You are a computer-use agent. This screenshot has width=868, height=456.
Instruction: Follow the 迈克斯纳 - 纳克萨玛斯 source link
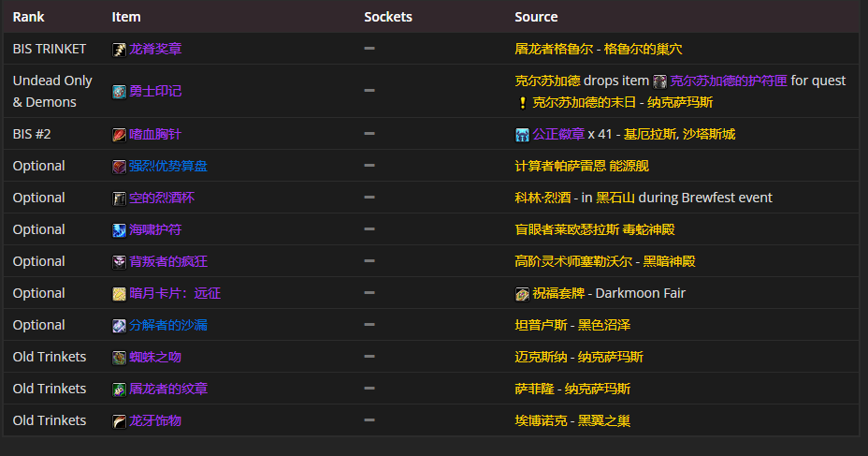click(578, 358)
